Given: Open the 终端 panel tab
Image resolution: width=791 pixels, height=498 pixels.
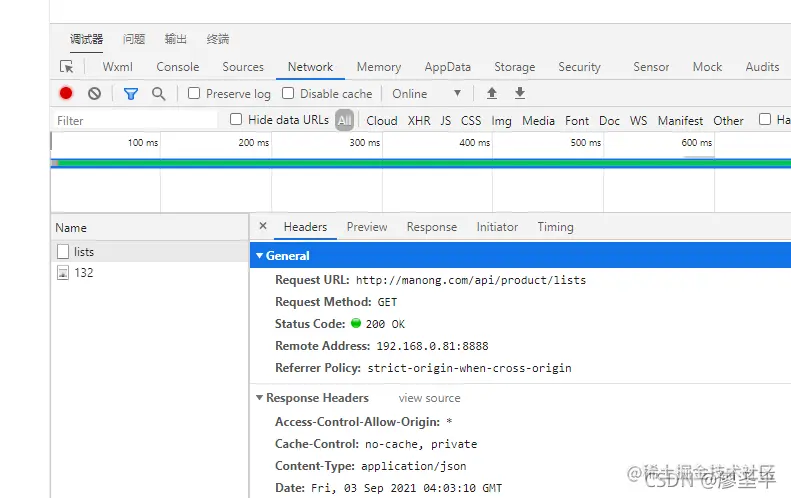Looking at the screenshot, I should [218, 39].
